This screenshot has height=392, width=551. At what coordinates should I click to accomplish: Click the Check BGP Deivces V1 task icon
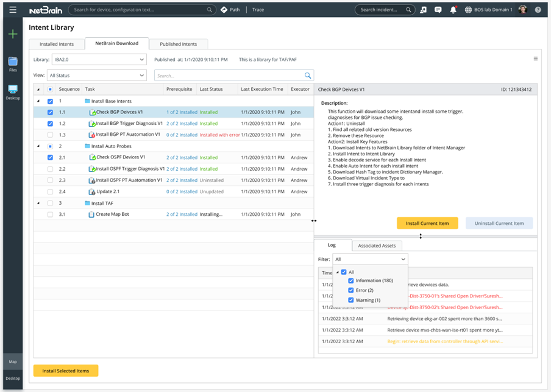[x=93, y=113]
